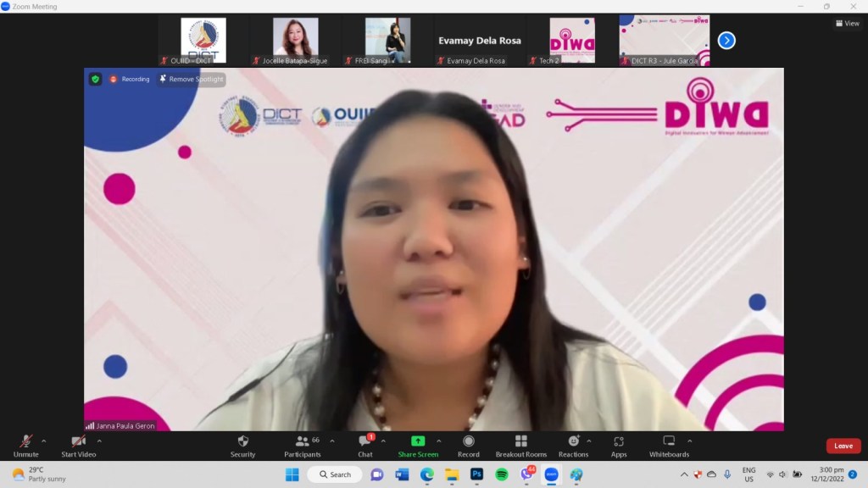This screenshot has height=488, width=868.
Task: Click the green Share Screen icon
Action: 418,441
